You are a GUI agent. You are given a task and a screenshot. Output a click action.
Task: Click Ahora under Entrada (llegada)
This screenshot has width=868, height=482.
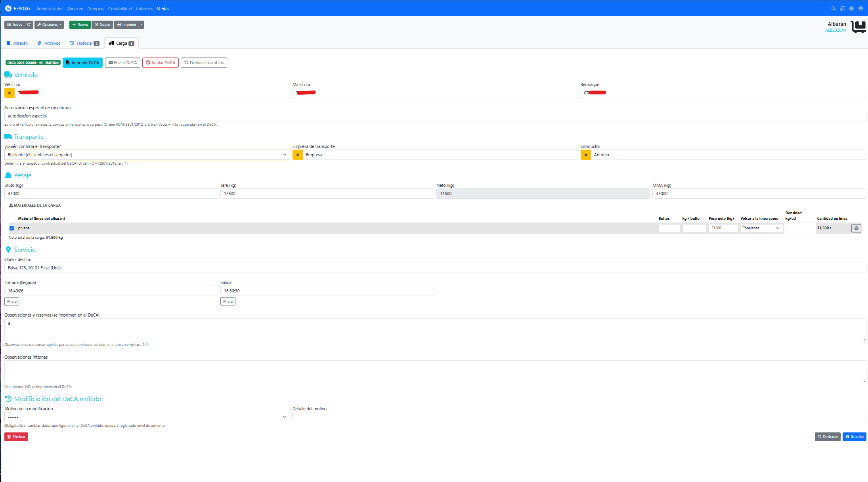click(x=11, y=301)
